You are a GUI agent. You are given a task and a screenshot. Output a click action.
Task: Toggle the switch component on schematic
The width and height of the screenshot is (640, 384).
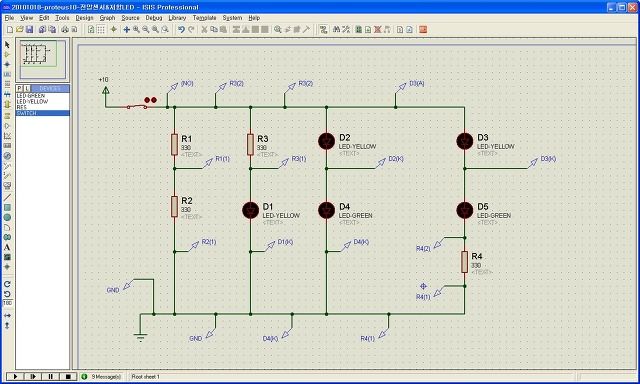137,107
